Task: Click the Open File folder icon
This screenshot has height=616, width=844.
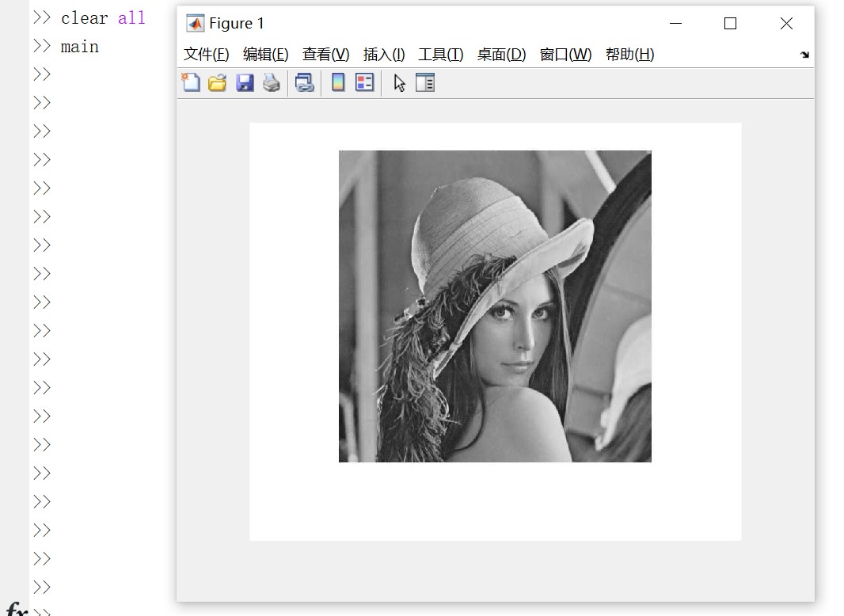Action: [x=218, y=82]
